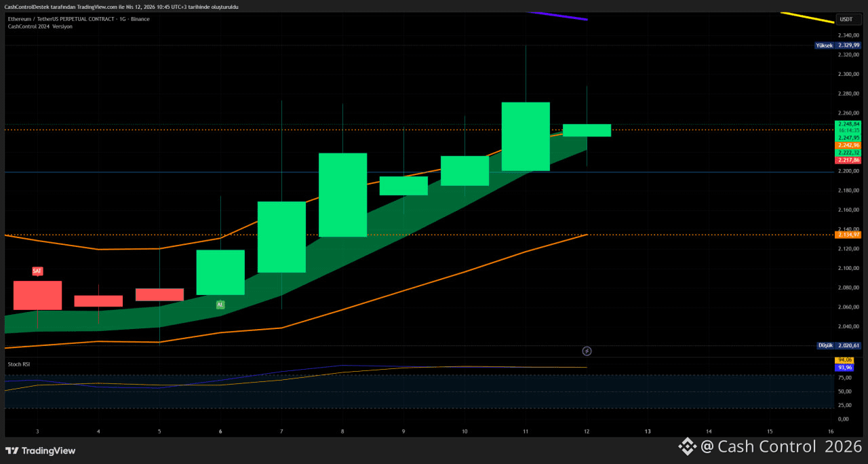Click the orange Stoch RSI value 94,06
This screenshot has width=868, height=464.
coord(845,360)
